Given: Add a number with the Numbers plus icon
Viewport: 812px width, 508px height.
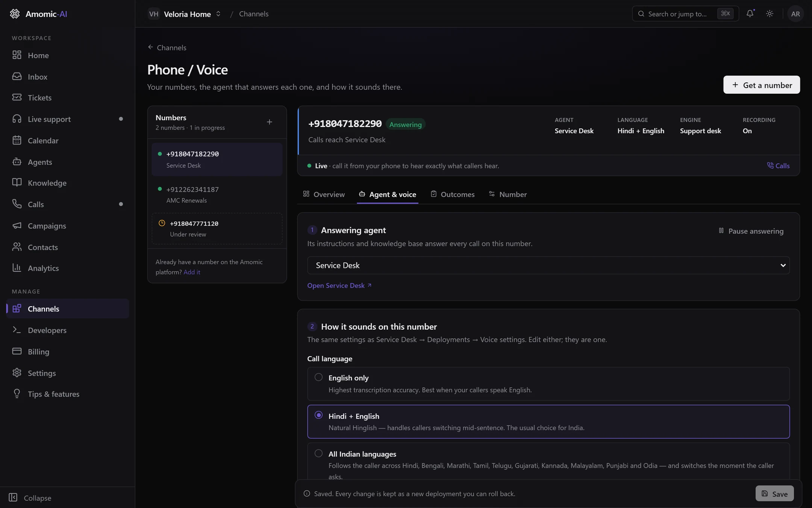Looking at the screenshot, I should 269,122.
